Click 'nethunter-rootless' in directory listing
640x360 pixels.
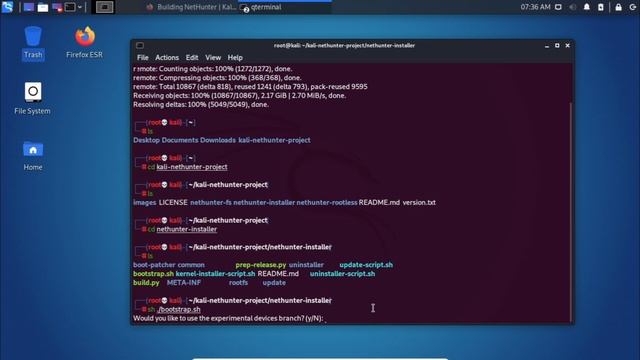(x=327, y=202)
